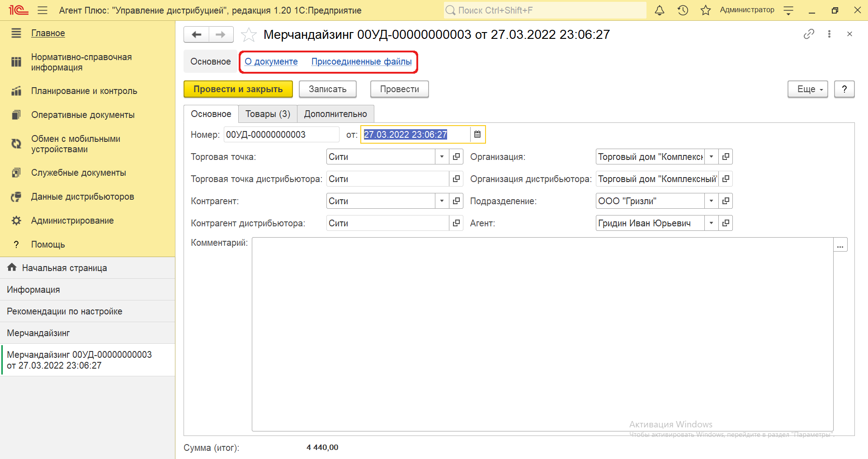The width and height of the screenshot is (868, 459).
Task: Open Подразделение record icon
Action: (726, 201)
